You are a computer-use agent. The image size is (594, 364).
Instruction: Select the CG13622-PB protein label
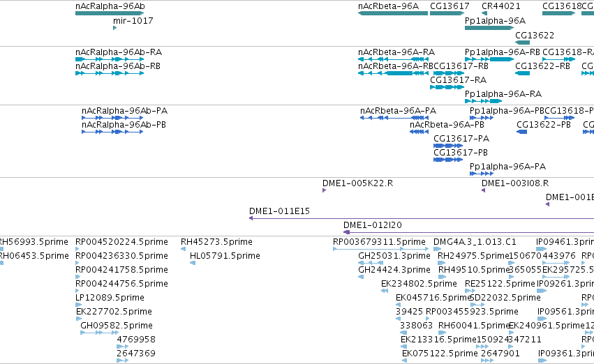(x=544, y=125)
